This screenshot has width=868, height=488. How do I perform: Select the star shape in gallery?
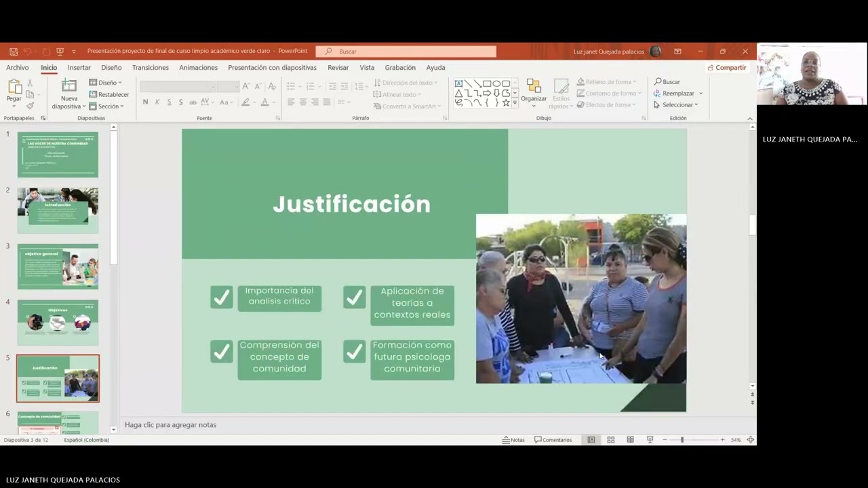tap(506, 102)
